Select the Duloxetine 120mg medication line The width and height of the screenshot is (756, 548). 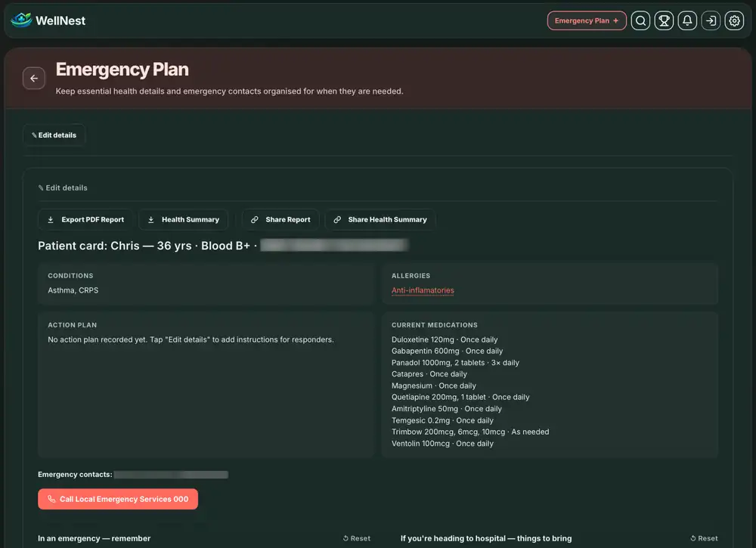point(445,340)
